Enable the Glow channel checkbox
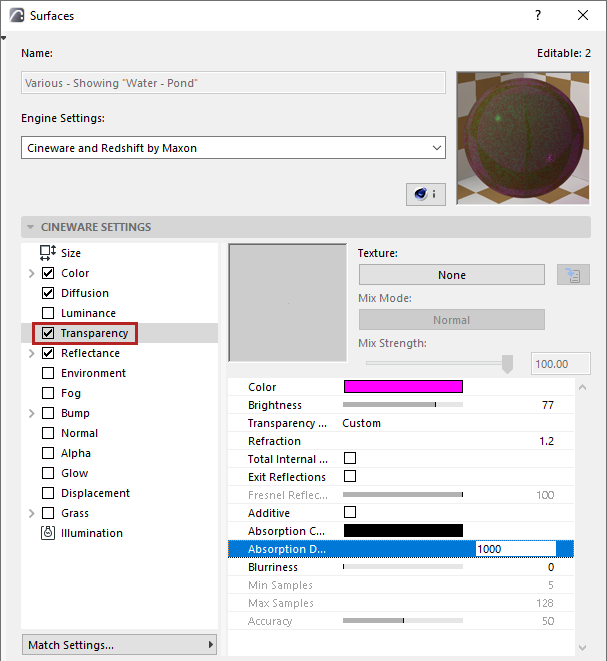The height and width of the screenshot is (661, 607). coord(48,473)
